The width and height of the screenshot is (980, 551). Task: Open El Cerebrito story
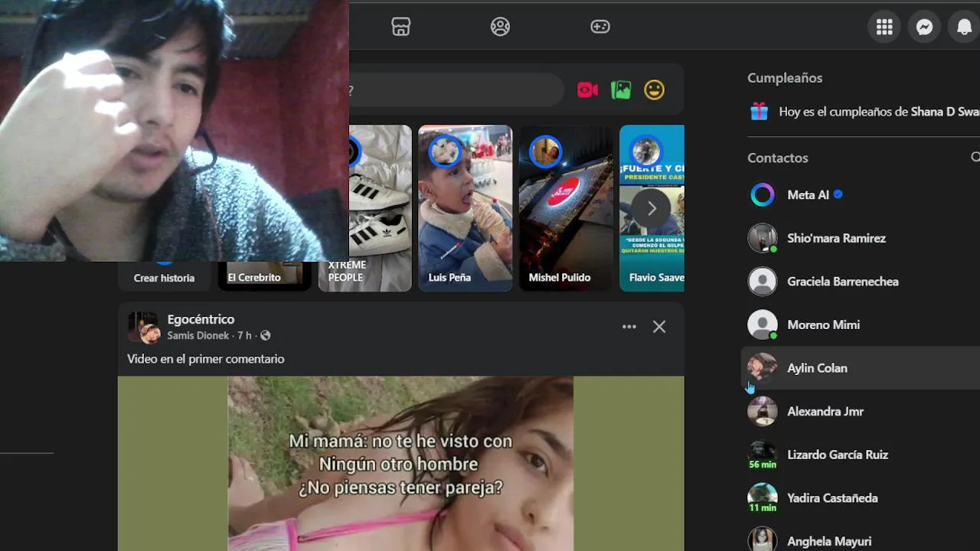click(x=264, y=276)
